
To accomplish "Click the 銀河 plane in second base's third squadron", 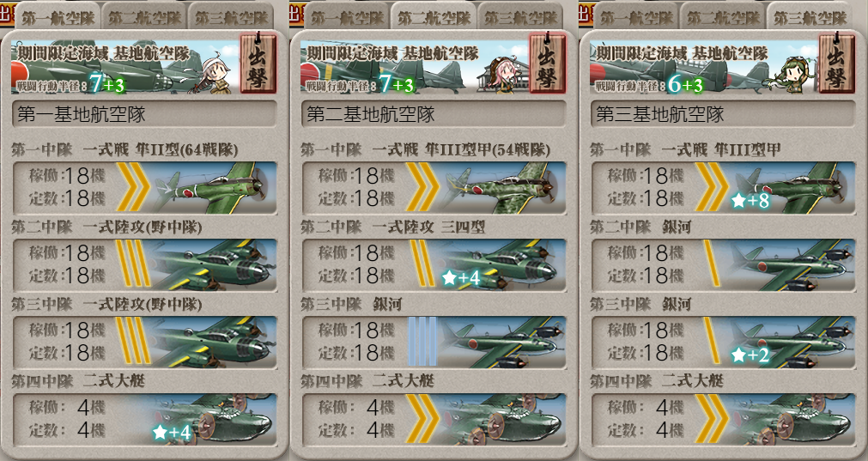I will pos(502,342).
